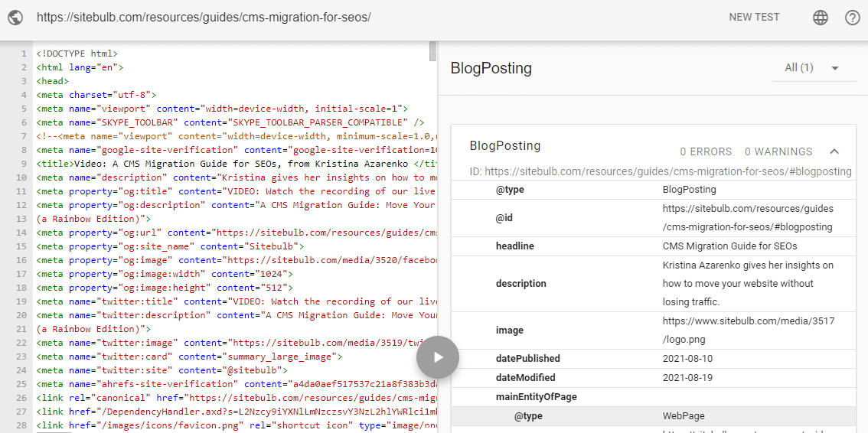Viewport: 868px width, 433px height.
Task: Click the og:title meta property line
Action: [237, 191]
